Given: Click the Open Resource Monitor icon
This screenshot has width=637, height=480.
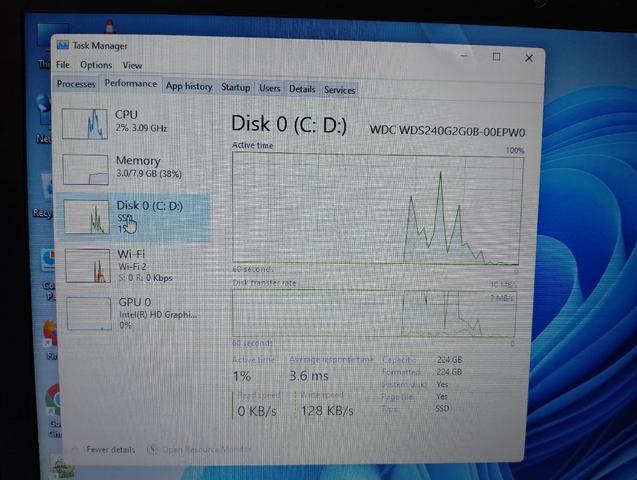Looking at the screenshot, I should click(x=152, y=449).
